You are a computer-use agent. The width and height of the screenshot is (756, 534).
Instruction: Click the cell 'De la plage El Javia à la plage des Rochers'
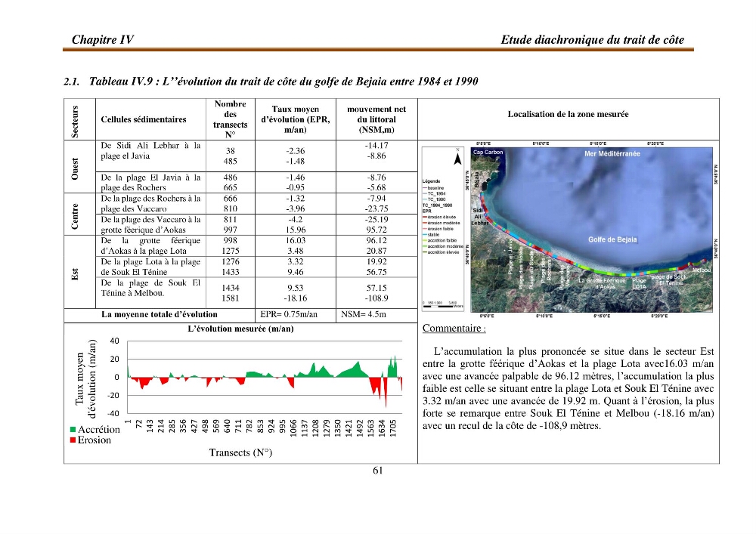point(150,183)
